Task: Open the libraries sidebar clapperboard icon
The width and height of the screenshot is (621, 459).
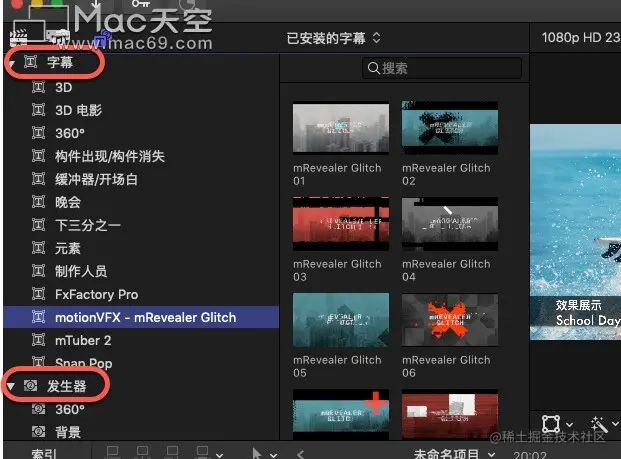Action: pyautogui.click(x=19, y=38)
